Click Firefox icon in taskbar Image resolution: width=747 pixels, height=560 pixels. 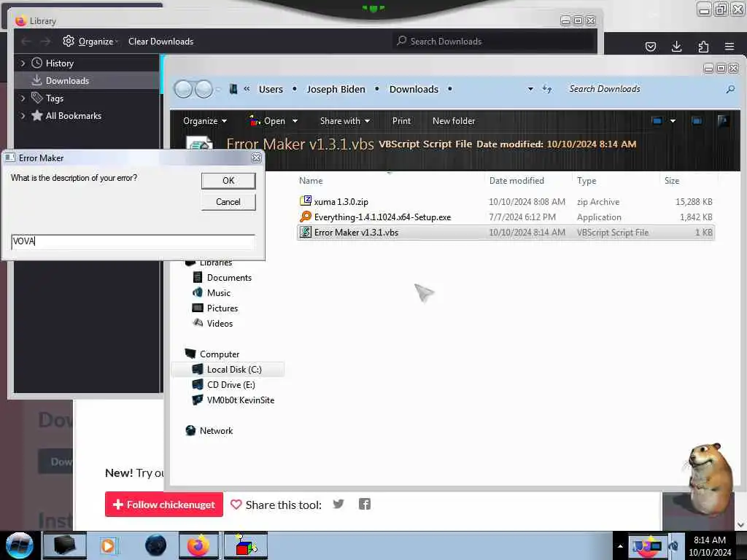click(198, 545)
